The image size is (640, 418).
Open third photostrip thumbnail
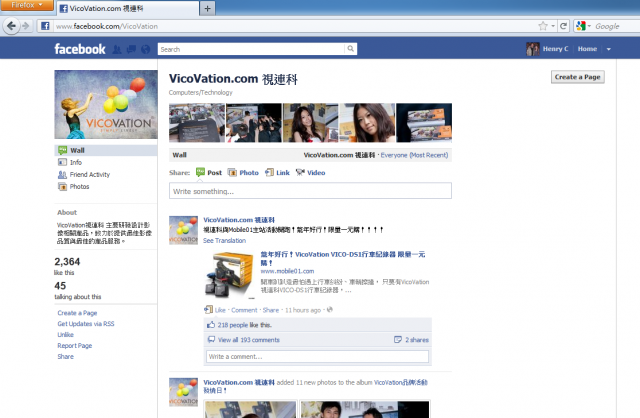311,122
